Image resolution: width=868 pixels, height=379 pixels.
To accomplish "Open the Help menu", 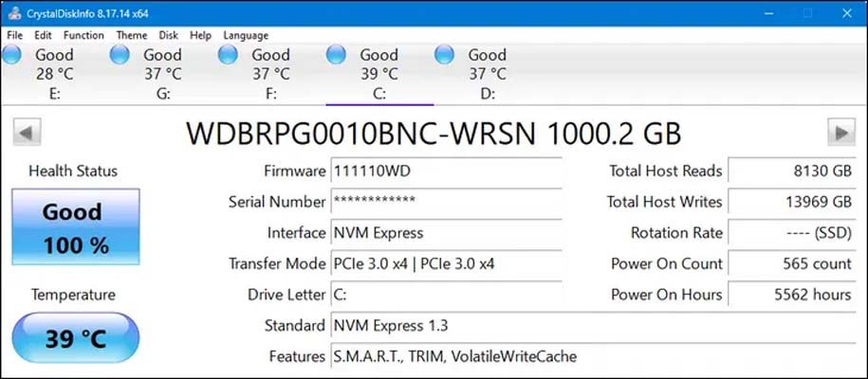I will click(200, 35).
